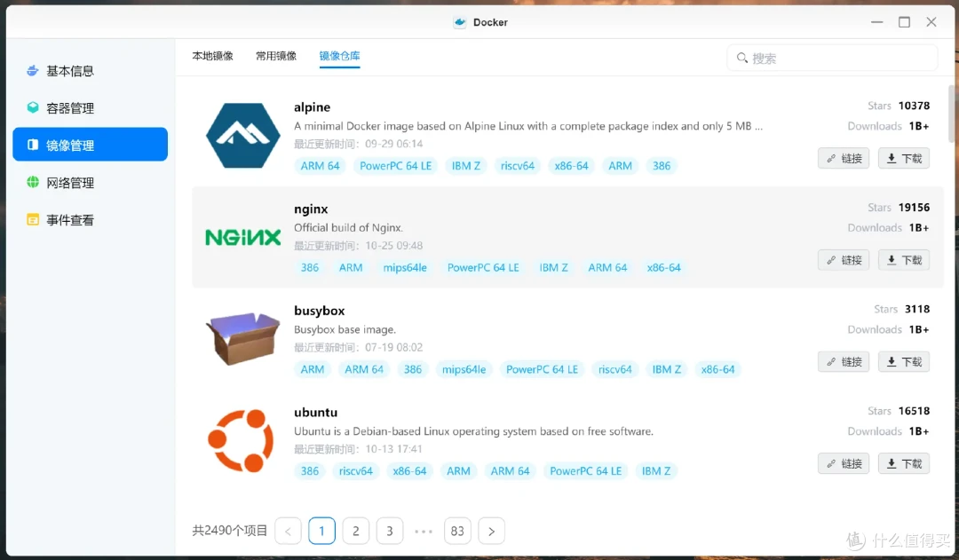Image resolution: width=959 pixels, height=560 pixels.
Task: Click 链接 button for busybox
Action: 844,361
